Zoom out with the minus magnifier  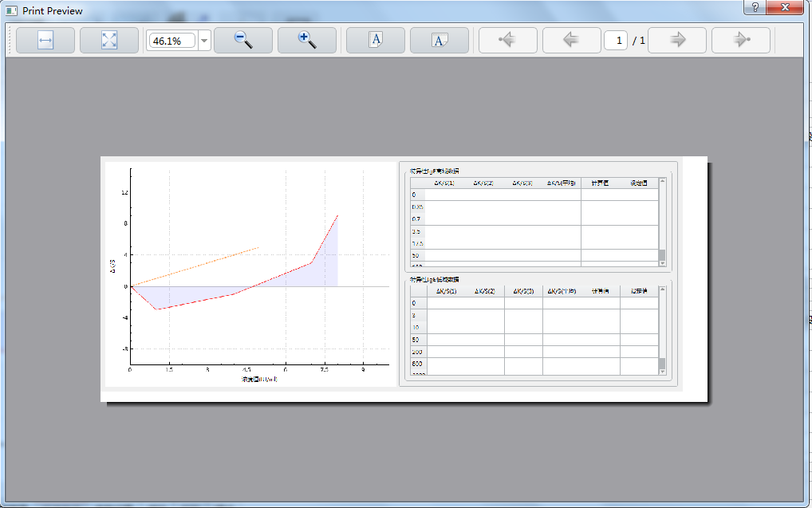(243, 41)
